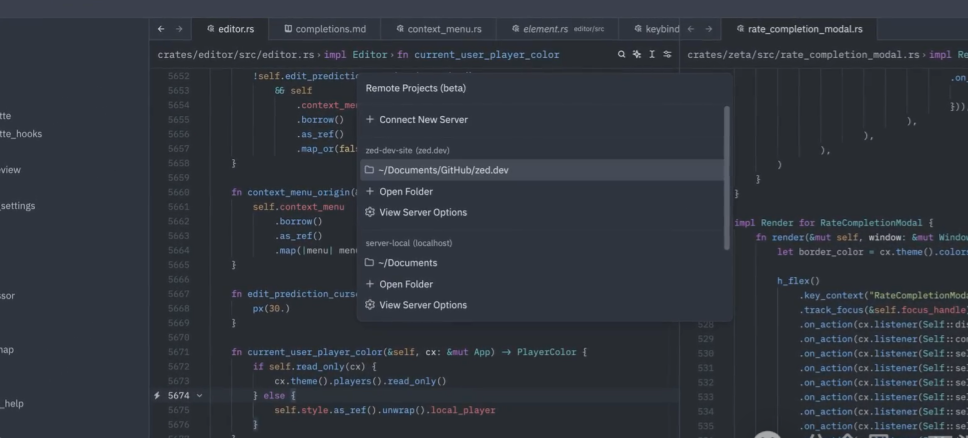Image resolution: width=968 pixels, height=438 pixels.
Task: Click 'h_flex()' in right editor pane
Action: point(798,280)
